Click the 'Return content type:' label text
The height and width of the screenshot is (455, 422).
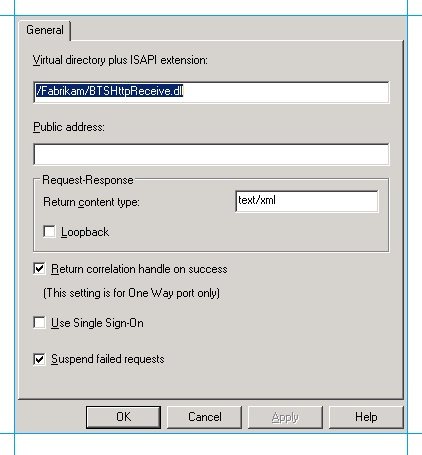pos(91,202)
